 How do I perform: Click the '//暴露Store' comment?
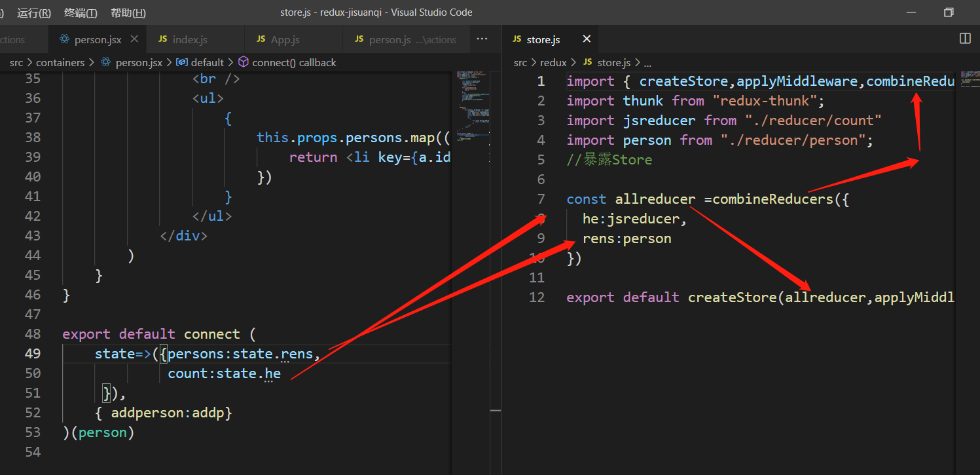tap(609, 160)
